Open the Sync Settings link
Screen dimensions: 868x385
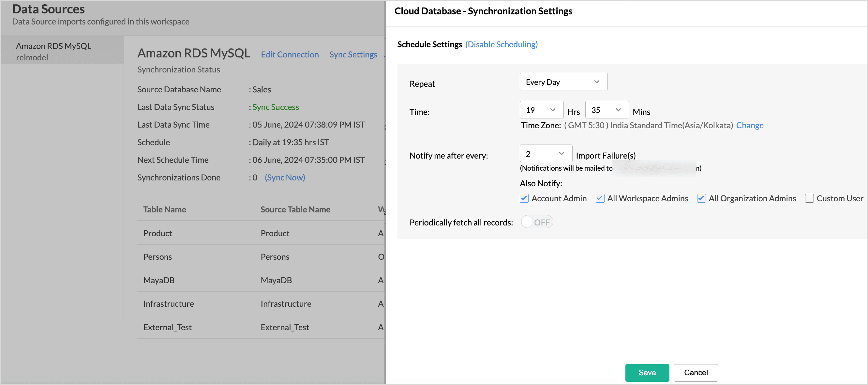click(x=353, y=54)
